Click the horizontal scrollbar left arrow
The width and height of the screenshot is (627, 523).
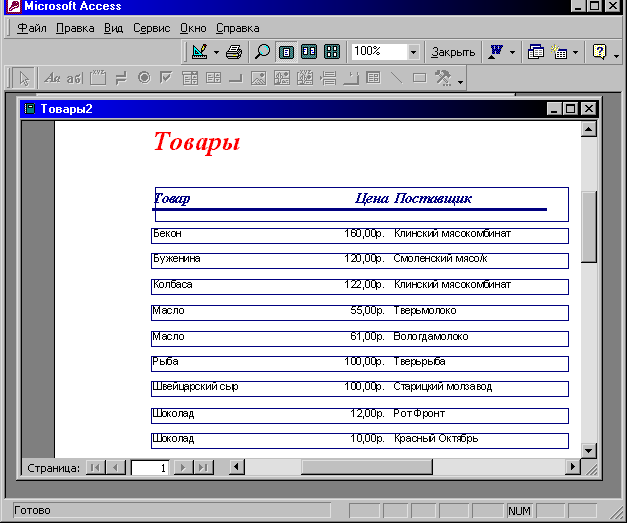point(237,467)
